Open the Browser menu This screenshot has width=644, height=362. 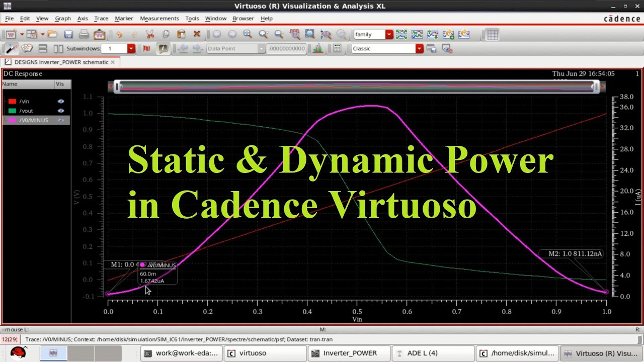click(x=243, y=18)
